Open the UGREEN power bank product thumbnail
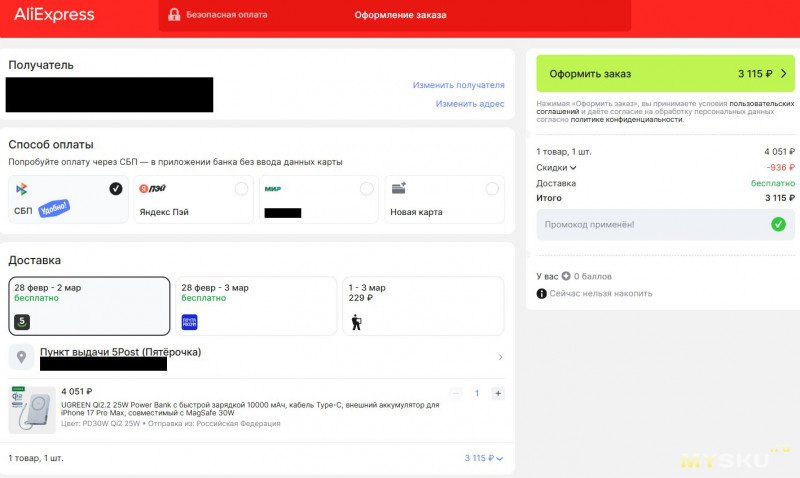800x478 pixels. pyautogui.click(x=32, y=409)
